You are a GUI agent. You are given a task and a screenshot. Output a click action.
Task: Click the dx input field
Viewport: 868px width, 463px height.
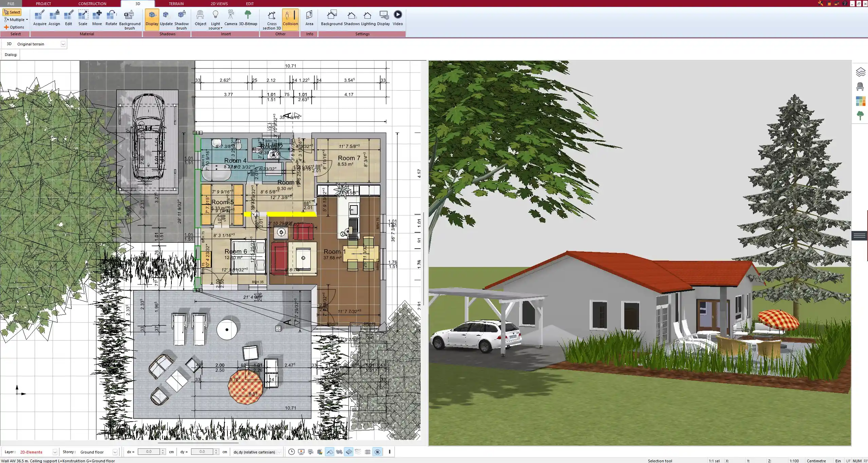(149, 452)
